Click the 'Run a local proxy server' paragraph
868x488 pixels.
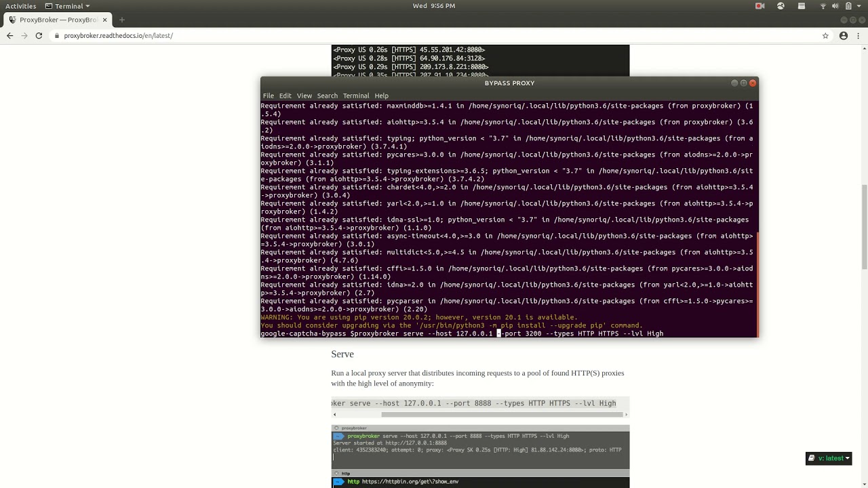point(477,378)
